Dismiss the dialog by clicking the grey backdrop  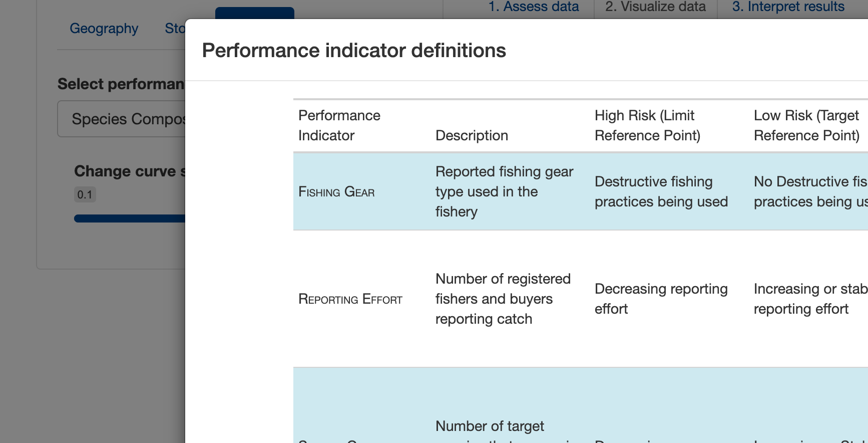tap(90, 351)
